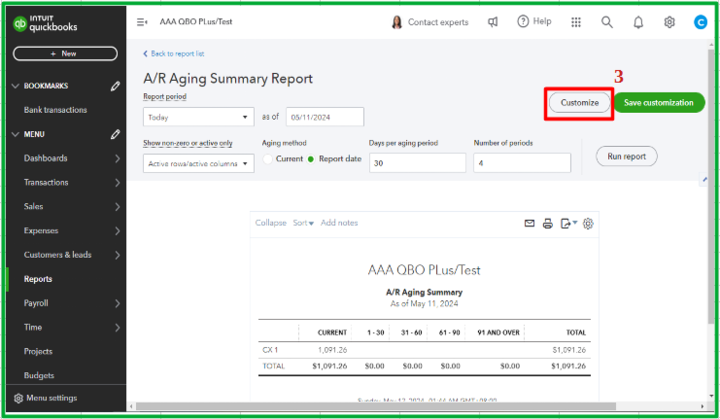Screen dimensions: 720x419
Task: Click Menu settings gear icon
Action: 18,398
